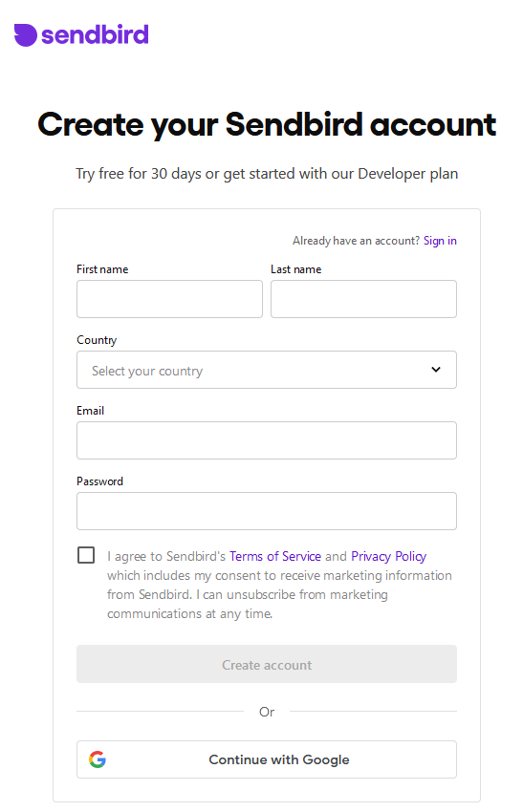Open the Terms of Service link

coord(275,556)
